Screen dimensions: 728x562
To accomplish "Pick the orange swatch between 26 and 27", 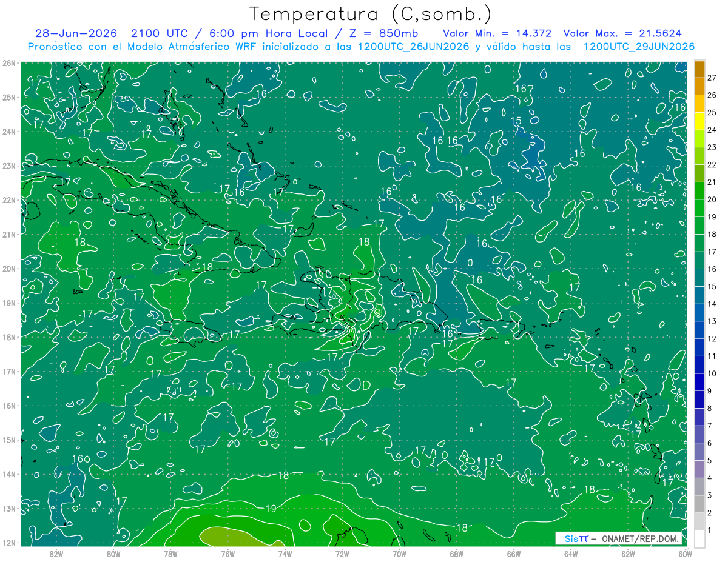I will (699, 86).
